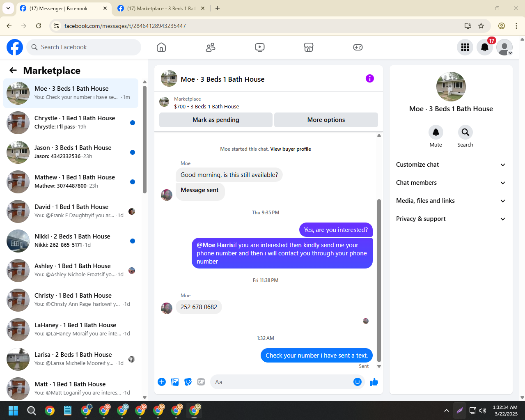This screenshot has width=525, height=420.
Task: Open Windows Start button
Action: pyautogui.click(x=14, y=411)
